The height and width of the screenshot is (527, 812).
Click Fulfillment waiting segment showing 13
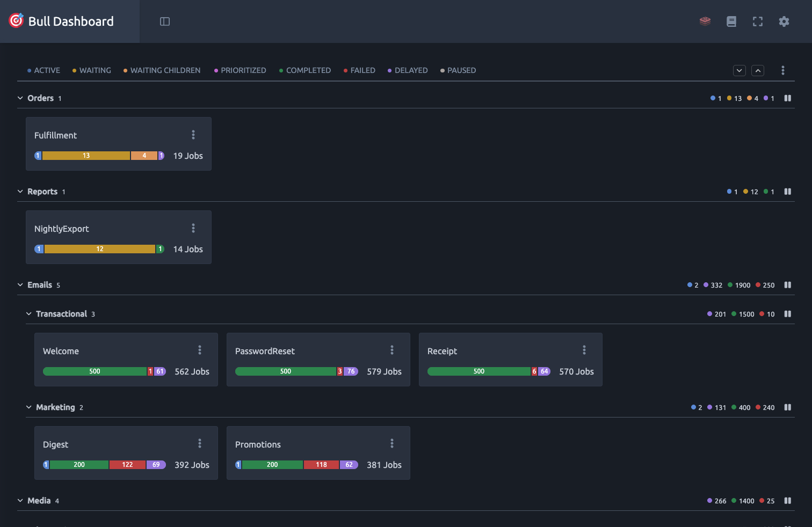point(86,156)
